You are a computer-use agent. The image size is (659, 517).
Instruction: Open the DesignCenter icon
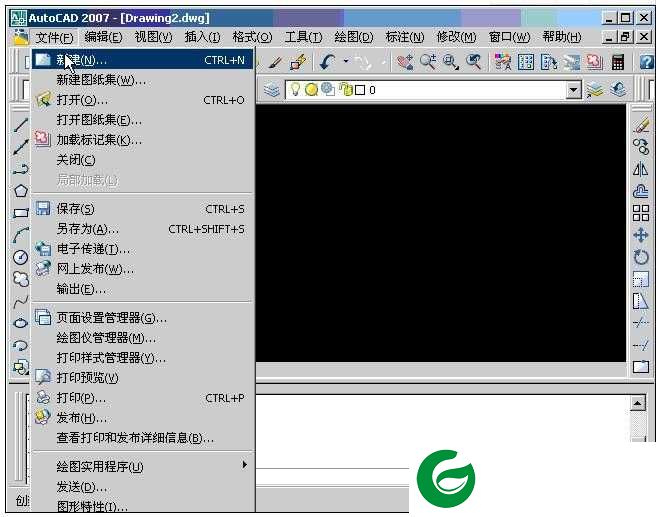(x=526, y=62)
